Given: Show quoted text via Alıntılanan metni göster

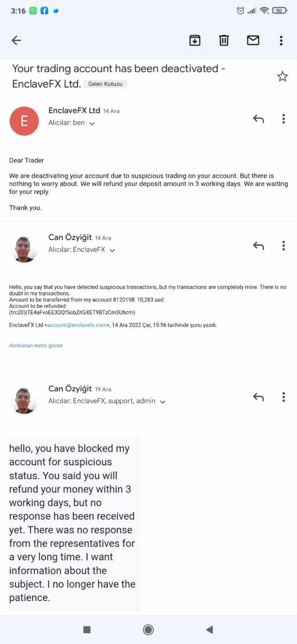Looking at the screenshot, I should tap(36, 346).
